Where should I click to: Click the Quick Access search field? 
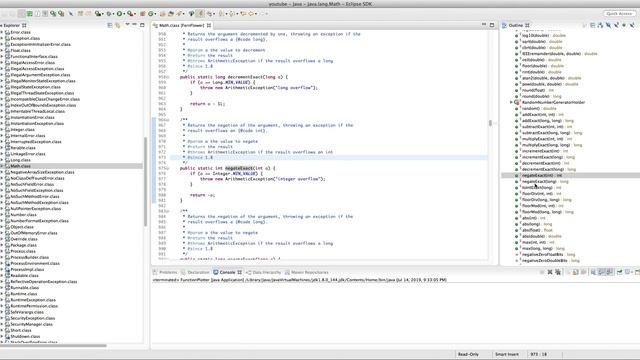pyautogui.click(x=619, y=13)
